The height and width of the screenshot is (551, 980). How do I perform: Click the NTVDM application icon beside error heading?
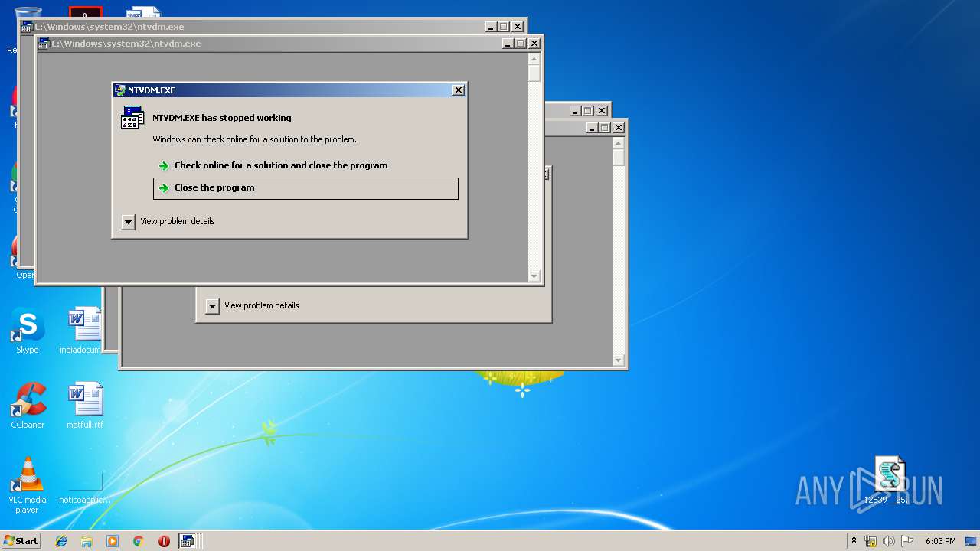[132, 118]
